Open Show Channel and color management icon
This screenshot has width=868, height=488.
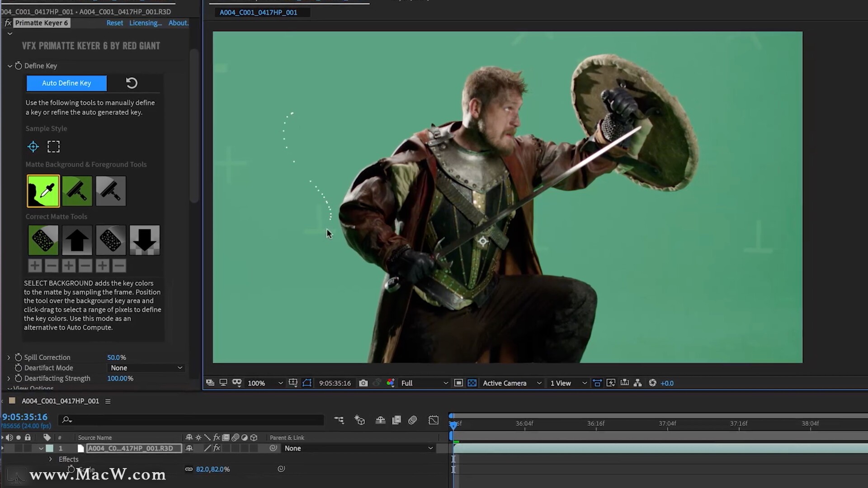click(391, 383)
